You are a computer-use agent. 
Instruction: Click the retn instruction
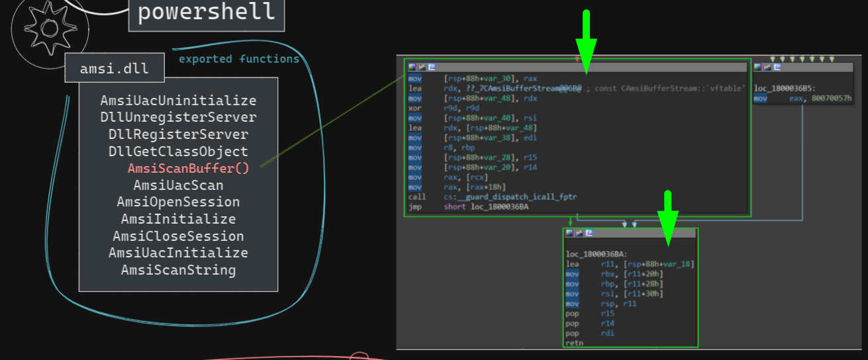coord(575,343)
